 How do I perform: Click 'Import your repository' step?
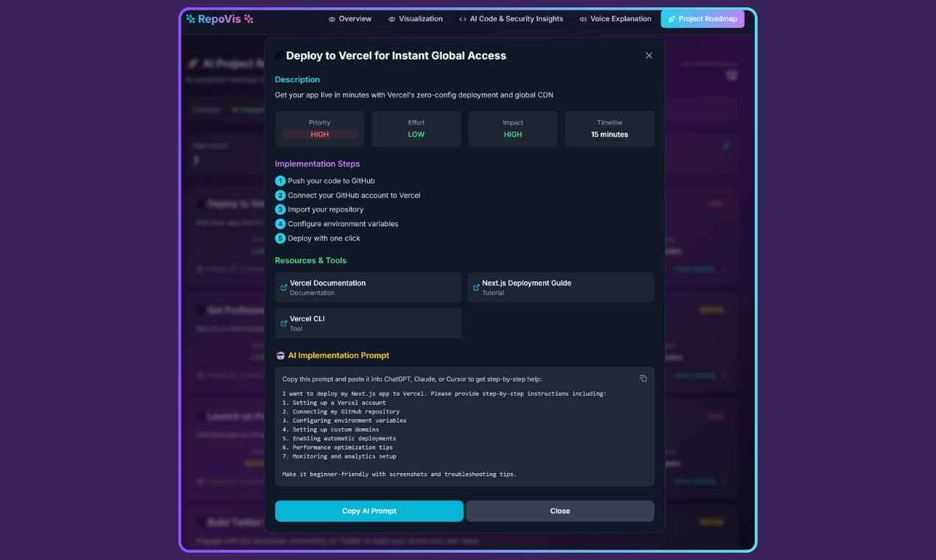[x=326, y=209]
